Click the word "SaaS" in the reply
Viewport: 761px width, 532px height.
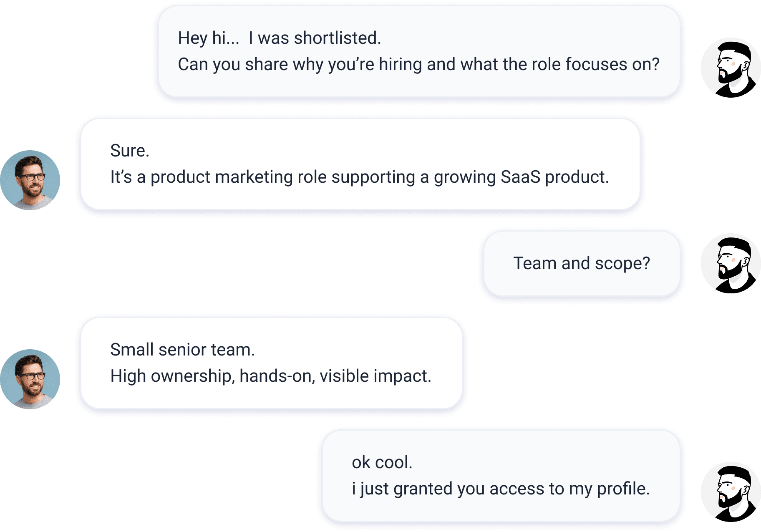coord(520,177)
